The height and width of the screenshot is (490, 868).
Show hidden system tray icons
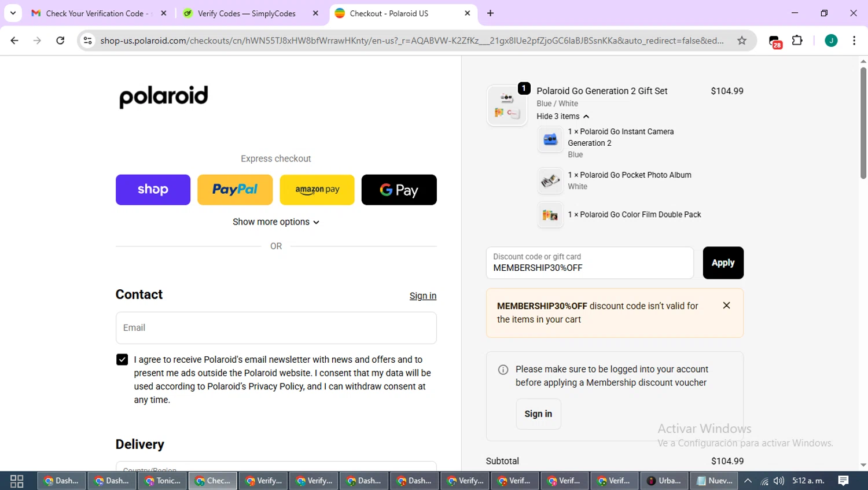748,481
